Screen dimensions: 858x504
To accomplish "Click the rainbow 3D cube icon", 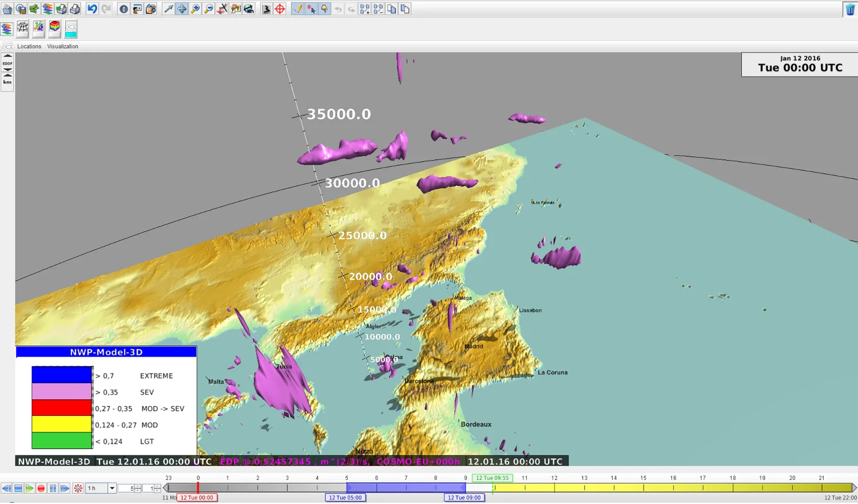I will click(x=54, y=28).
